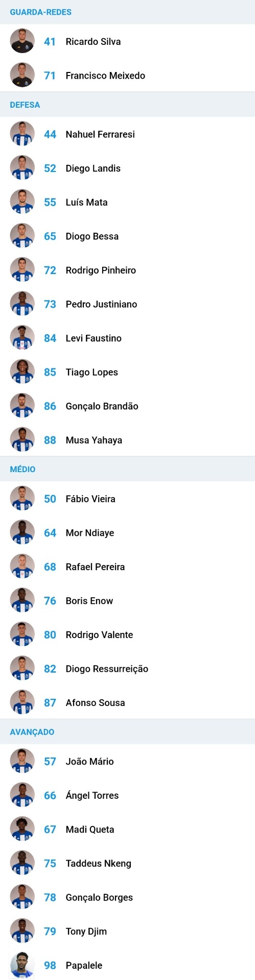
Task: Select Musa Yahaya's name
Action: pos(94,440)
